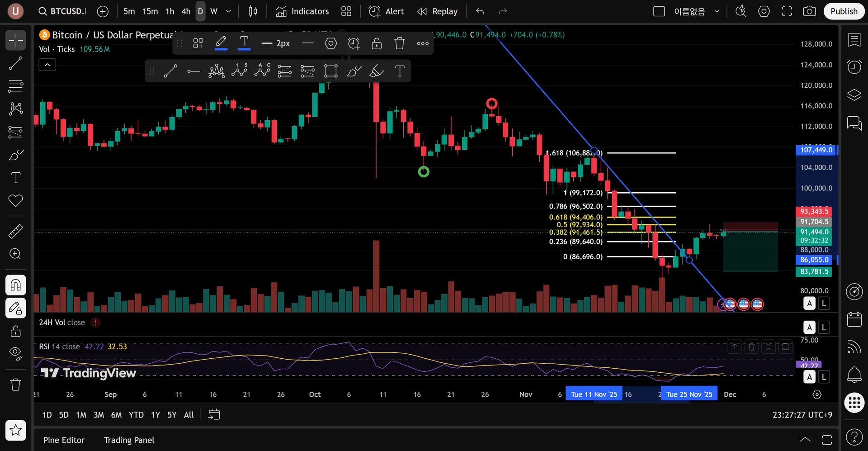Open the chart type candles dropdown
Screen dimensions: 868x451
pos(253,11)
